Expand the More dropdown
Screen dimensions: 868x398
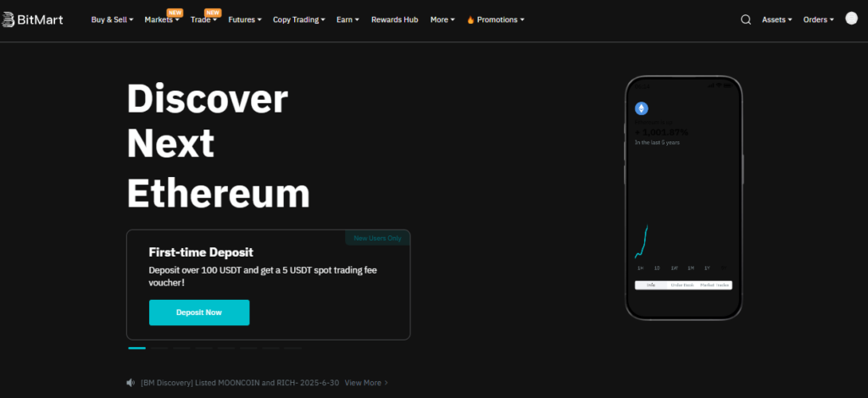442,20
